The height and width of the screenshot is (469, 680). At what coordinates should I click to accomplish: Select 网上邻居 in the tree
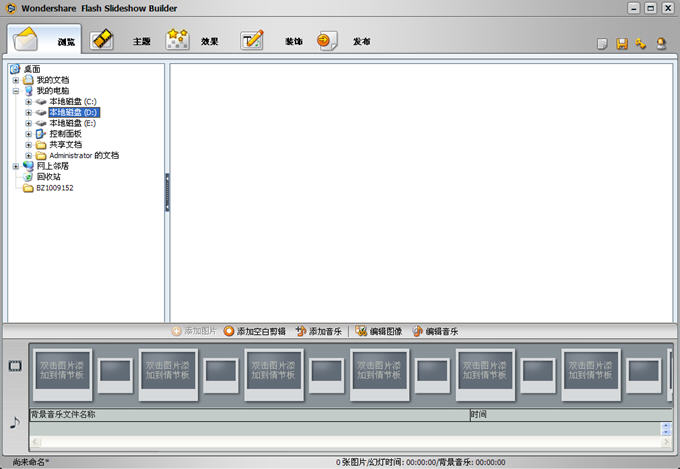(x=52, y=166)
